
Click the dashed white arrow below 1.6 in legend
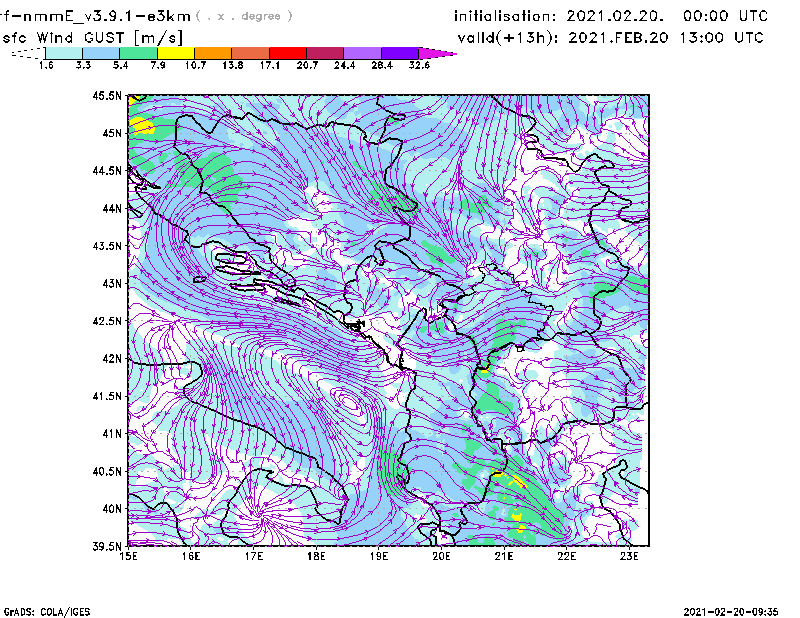tap(28, 53)
